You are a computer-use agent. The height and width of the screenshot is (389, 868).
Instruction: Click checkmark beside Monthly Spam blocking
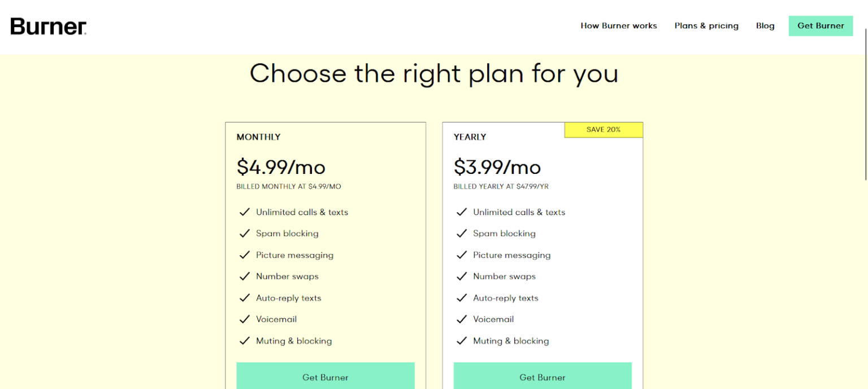coord(244,234)
